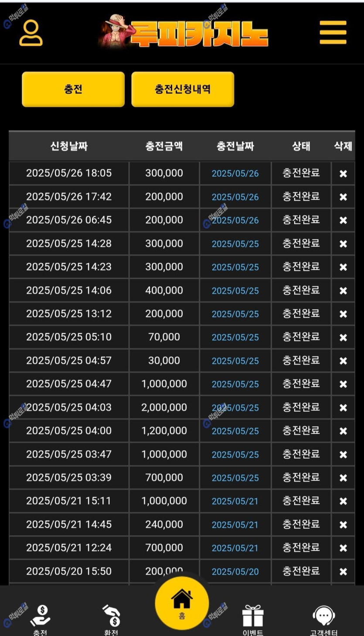Open the user profile icon
The image size is (364, 636).
tap(31, 33)
